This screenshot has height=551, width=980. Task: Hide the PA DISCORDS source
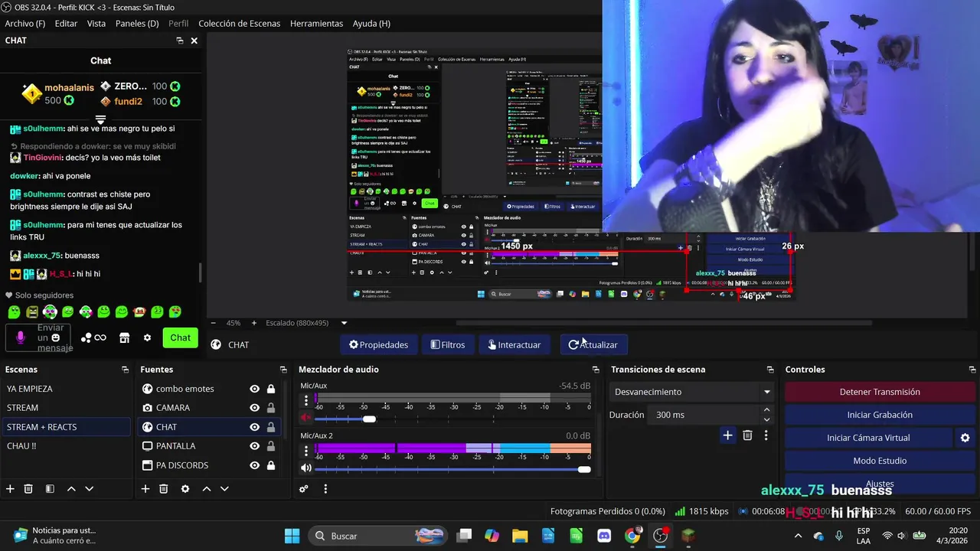coord(254,465)
